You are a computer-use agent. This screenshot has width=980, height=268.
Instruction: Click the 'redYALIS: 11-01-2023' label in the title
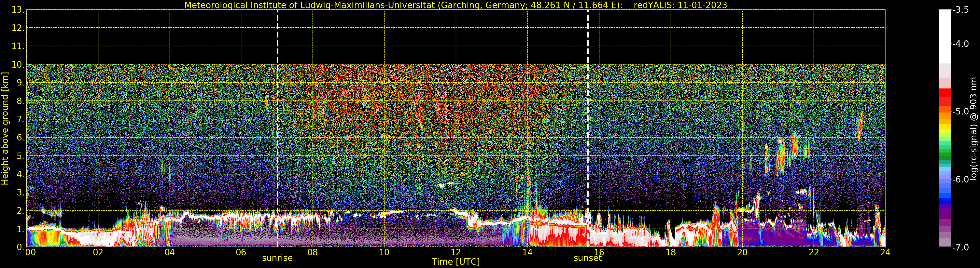(680, 5)
